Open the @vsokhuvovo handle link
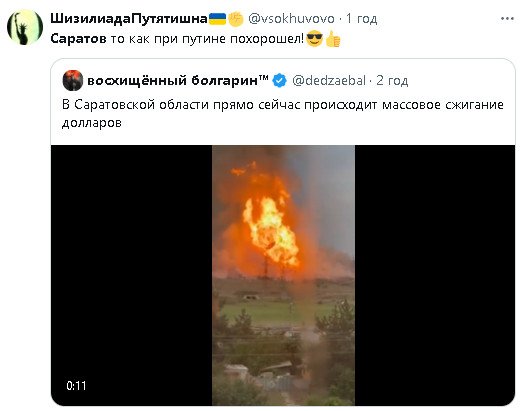 (291, 19)
